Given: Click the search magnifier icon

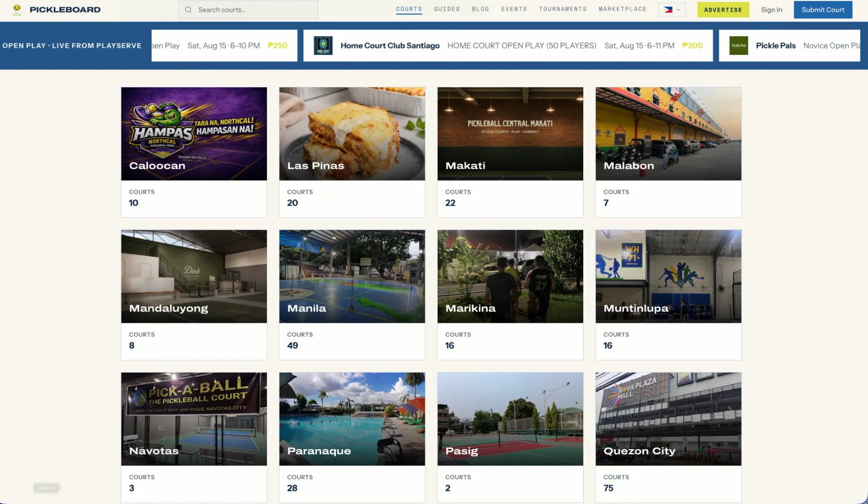Looking at the screenshot, I should click(188, 10).
